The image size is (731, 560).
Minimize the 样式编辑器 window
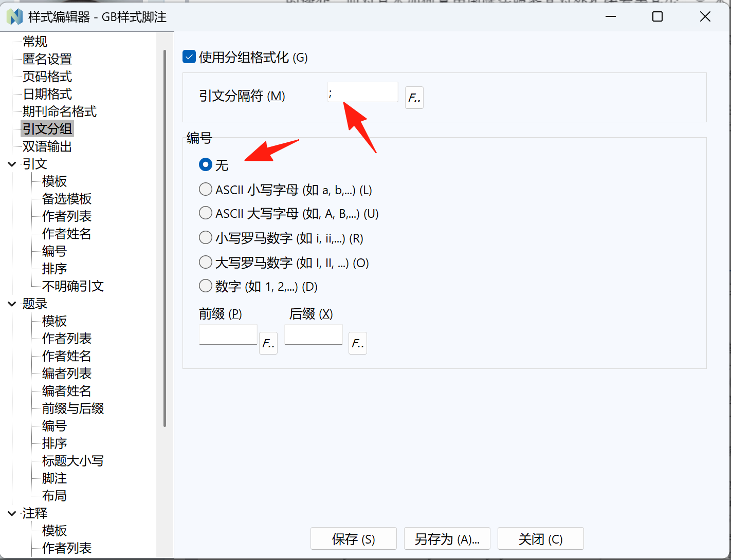pyautogui.click(x=611, y=16)
